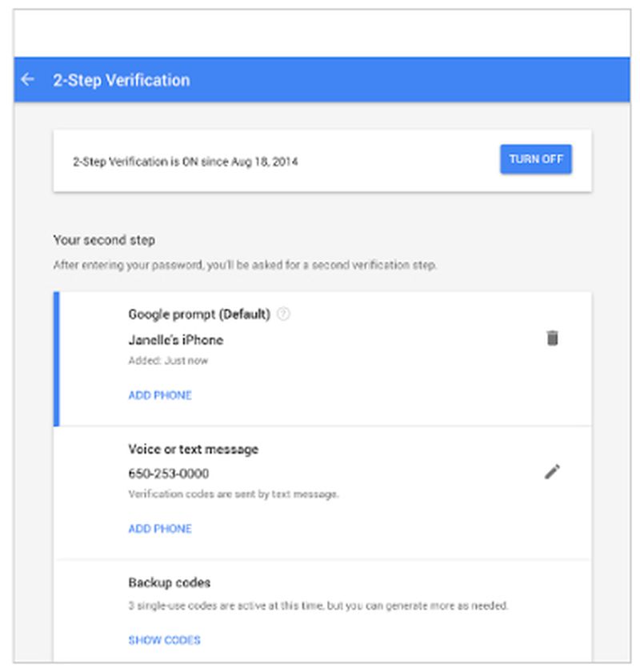Delete Janelle's iPhone using the trash icon
The width and height of the screenshot is (640, 672).
pos(551,339)
